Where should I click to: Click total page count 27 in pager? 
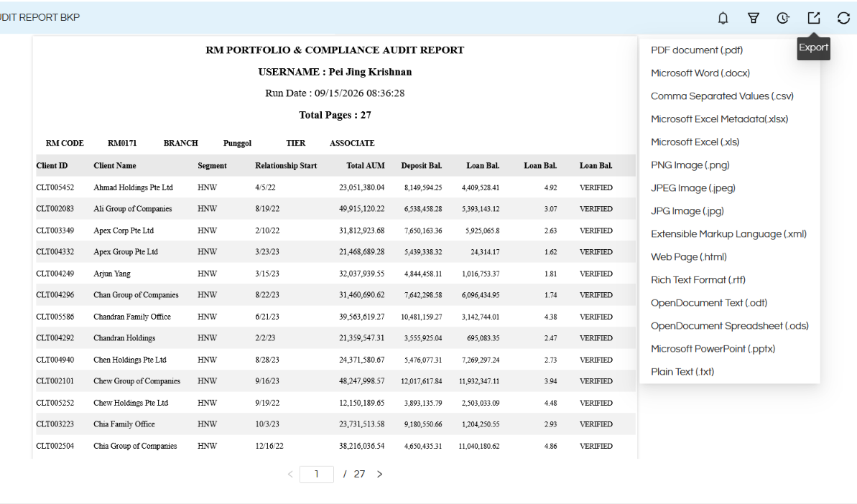click(x=359, y=474)
